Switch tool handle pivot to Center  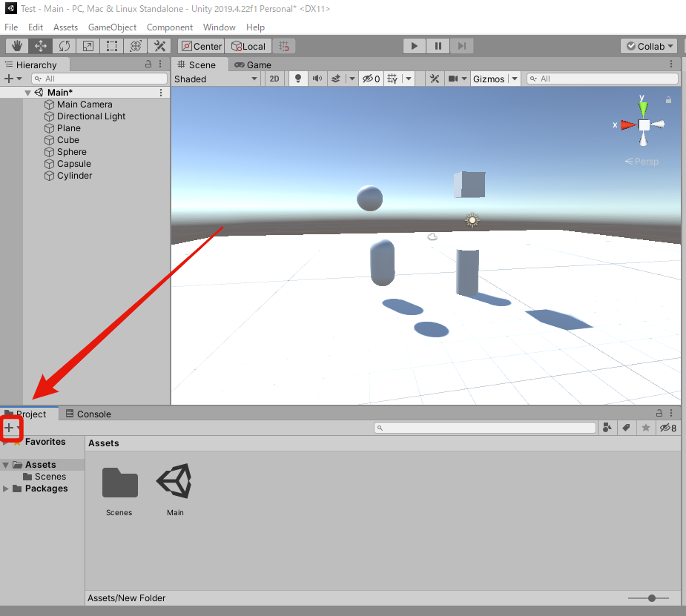200,45
